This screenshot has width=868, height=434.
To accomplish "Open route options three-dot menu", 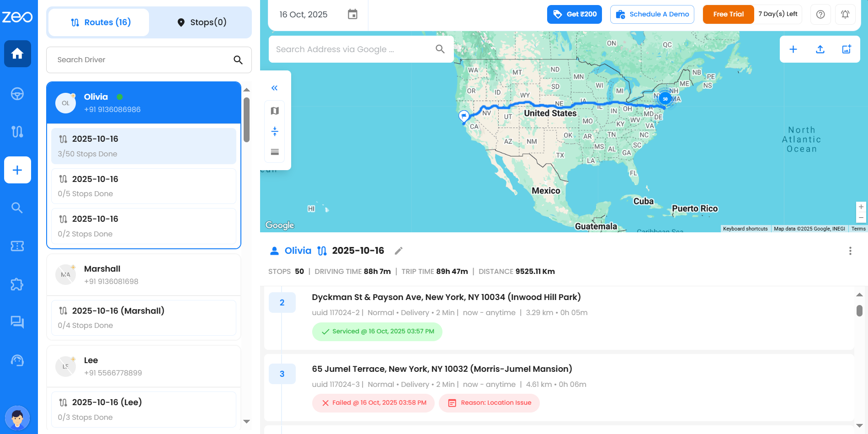I will tap(850, 251).
